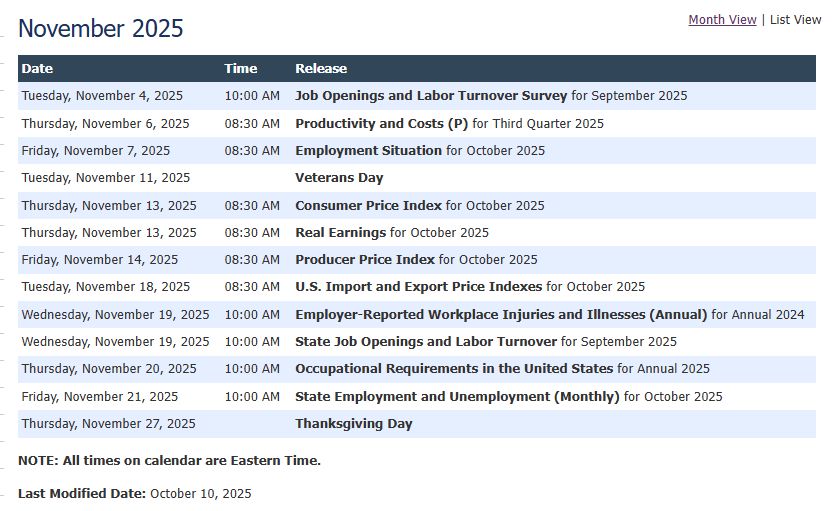This screenshot has width=835, height=511.
Task: Click Real Earnings for October 2025
Action: [x=340, y=233]
